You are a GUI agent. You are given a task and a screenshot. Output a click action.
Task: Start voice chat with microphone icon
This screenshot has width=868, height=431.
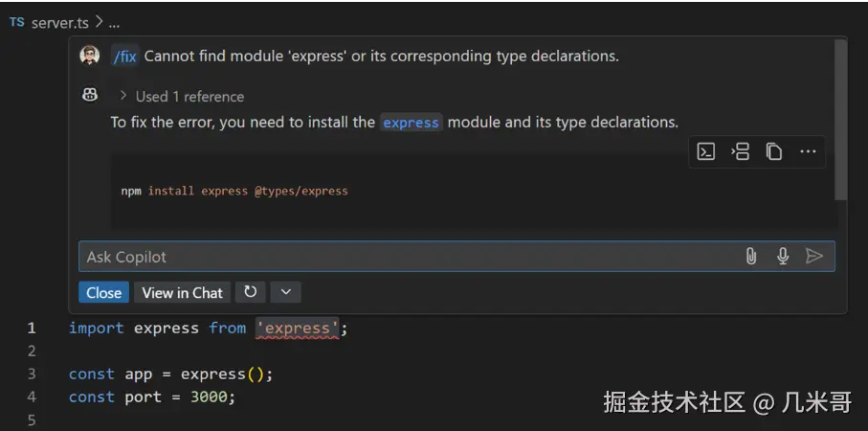point(782,256)
